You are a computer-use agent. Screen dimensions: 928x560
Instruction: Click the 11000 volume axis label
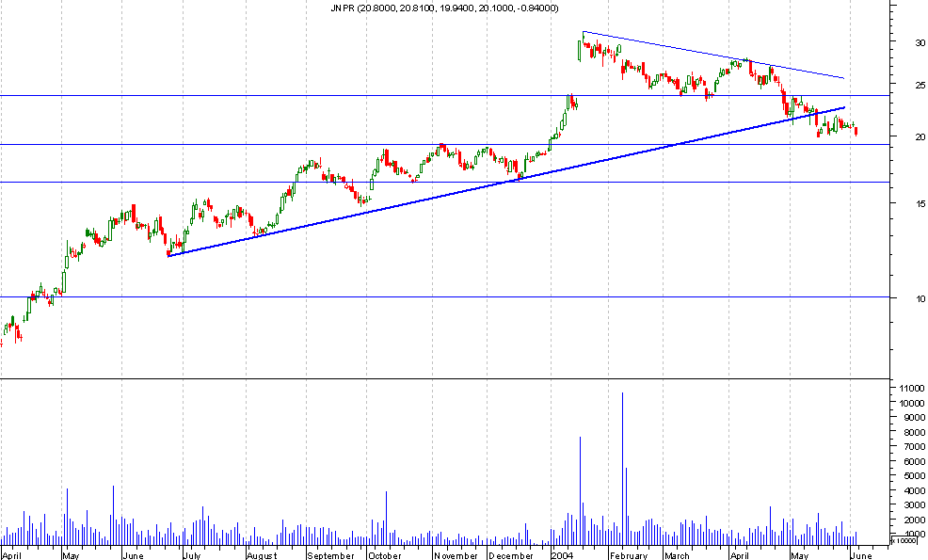[912, 389]
